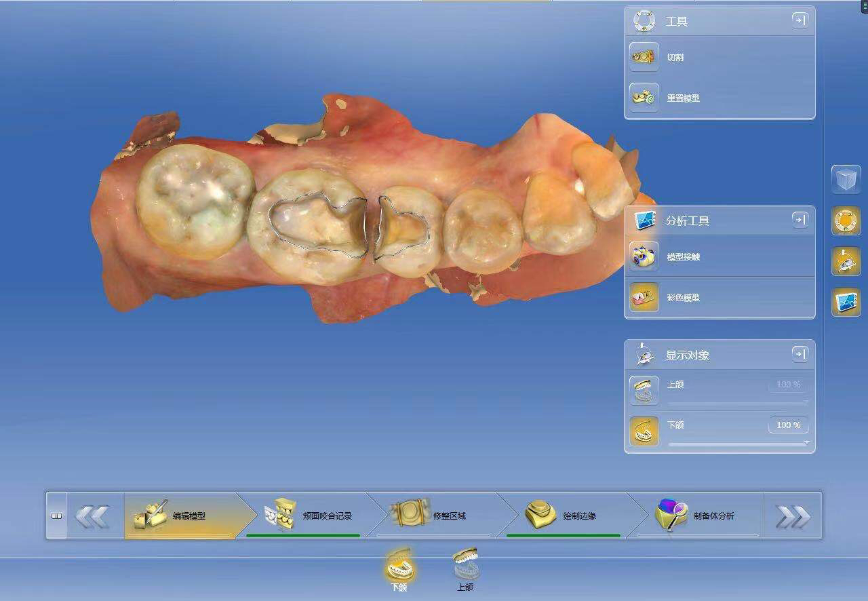Click the display objects icon in right sidebar
Viewport: 868px width, 601px height.
(x=846, y=261)
